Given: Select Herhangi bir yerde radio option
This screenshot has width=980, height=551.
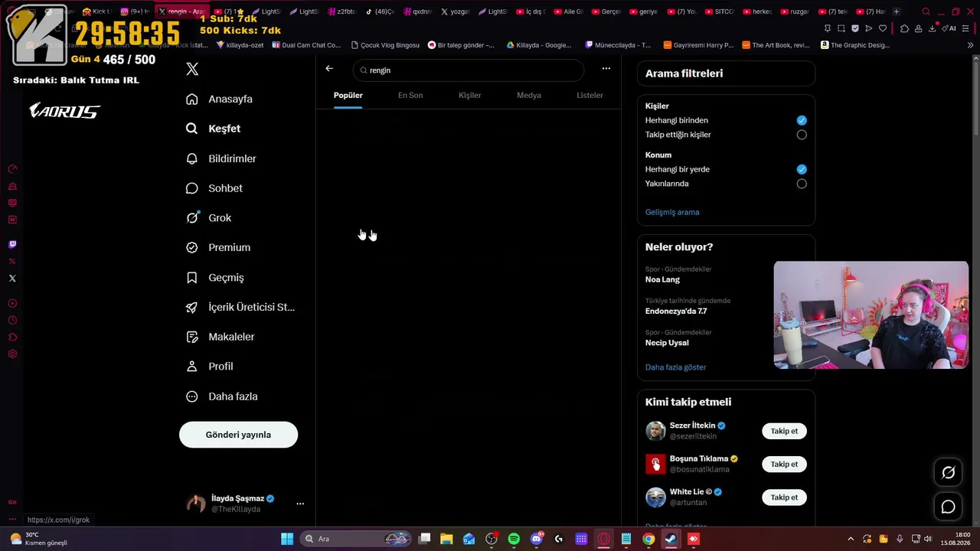Looking at the screenshot, I should point(802,169).
